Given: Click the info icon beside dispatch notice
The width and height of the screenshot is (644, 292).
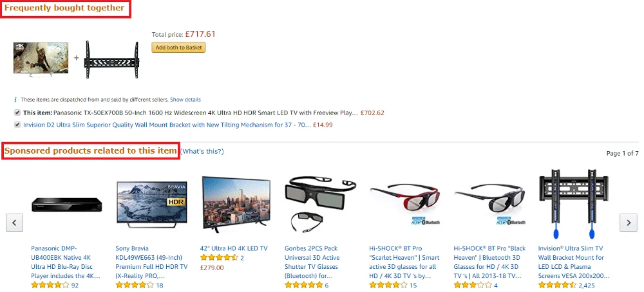Looking at the screenshot, I should click(x=15, y=100).
